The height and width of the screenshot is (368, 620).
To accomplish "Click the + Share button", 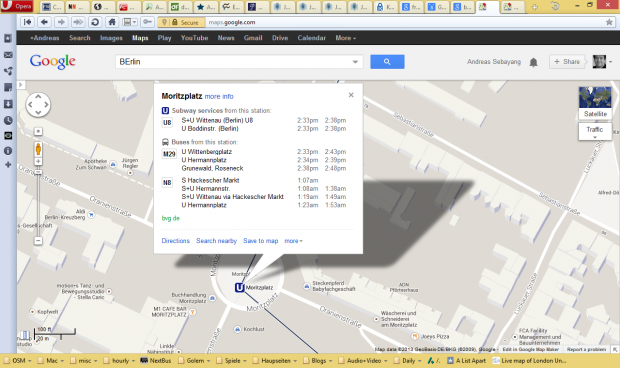I will (567, 62).
